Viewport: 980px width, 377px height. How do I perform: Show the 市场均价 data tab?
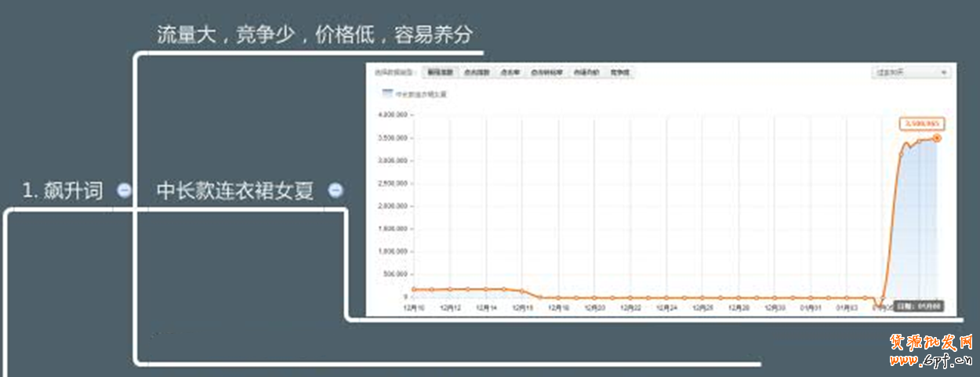pyautogui.click(x=586, y=72)
